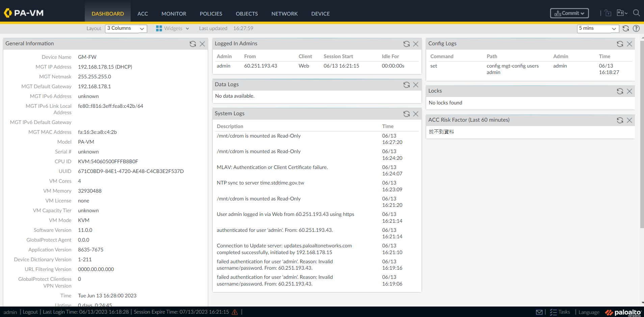Refresh the Locks widget
644x317 pixels.
pyautogui.click(x=620, y=91)
